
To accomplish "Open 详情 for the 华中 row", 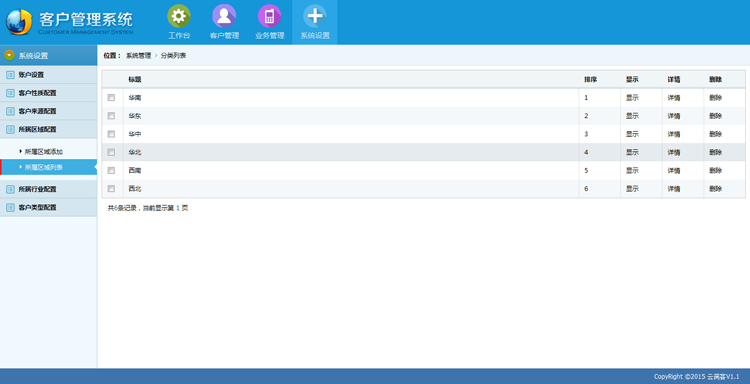I will coord(674,134).
